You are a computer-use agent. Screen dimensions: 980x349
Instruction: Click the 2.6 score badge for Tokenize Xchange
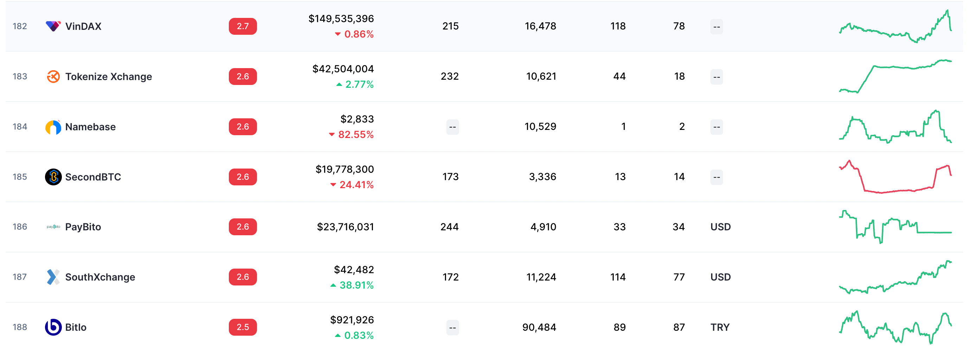243,77
